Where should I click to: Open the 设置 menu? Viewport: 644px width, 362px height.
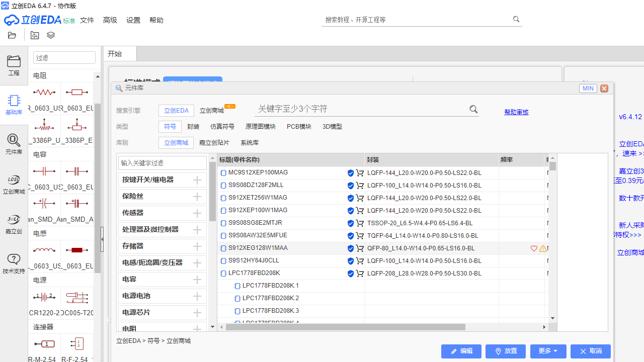point(133,20)
